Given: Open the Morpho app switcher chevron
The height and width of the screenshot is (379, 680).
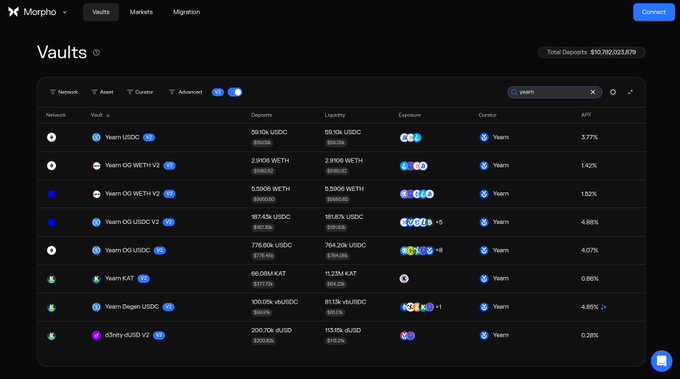Looking at the screenshot, I should pyautogui.click(x=65, y=12).
